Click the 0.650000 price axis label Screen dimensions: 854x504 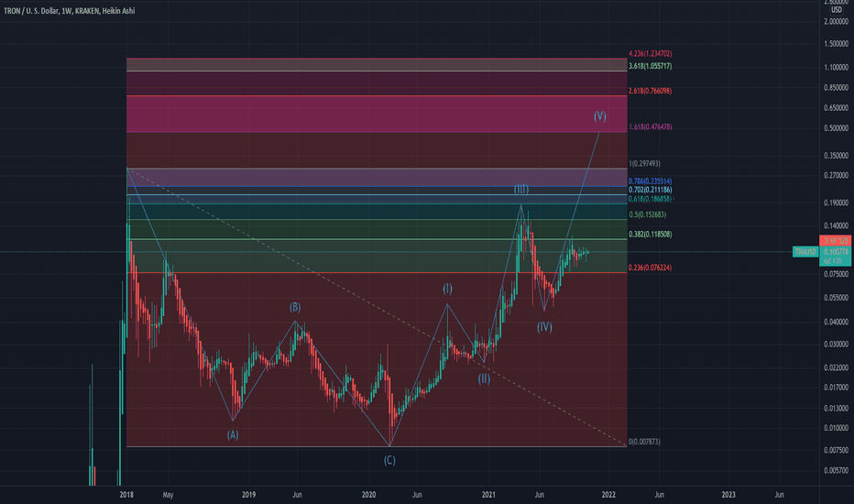coord(836,108)
